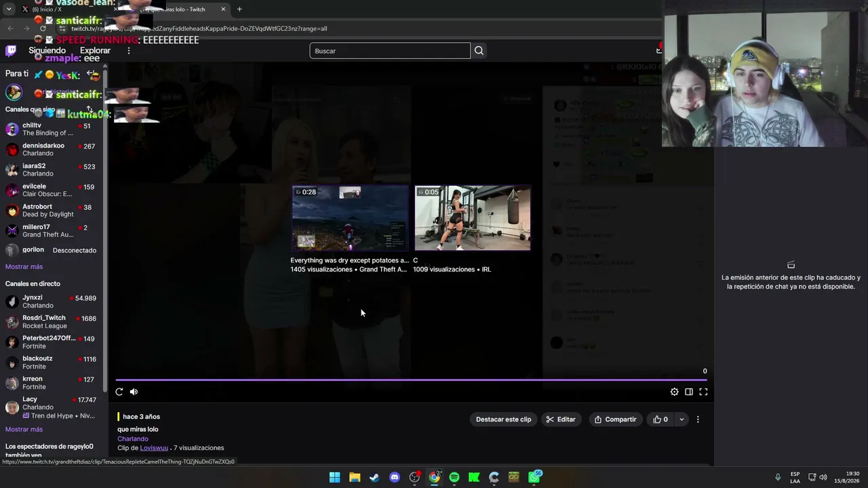The width and height of the screenshot is (868, 488).
Task: Open WhatsApp from the taskbar
Action: [x=534, y=477]
